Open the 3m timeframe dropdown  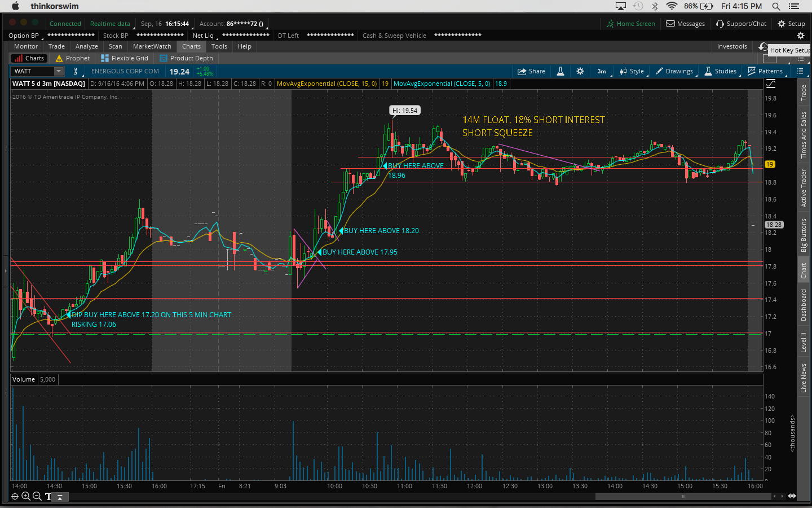pos(602,71)
